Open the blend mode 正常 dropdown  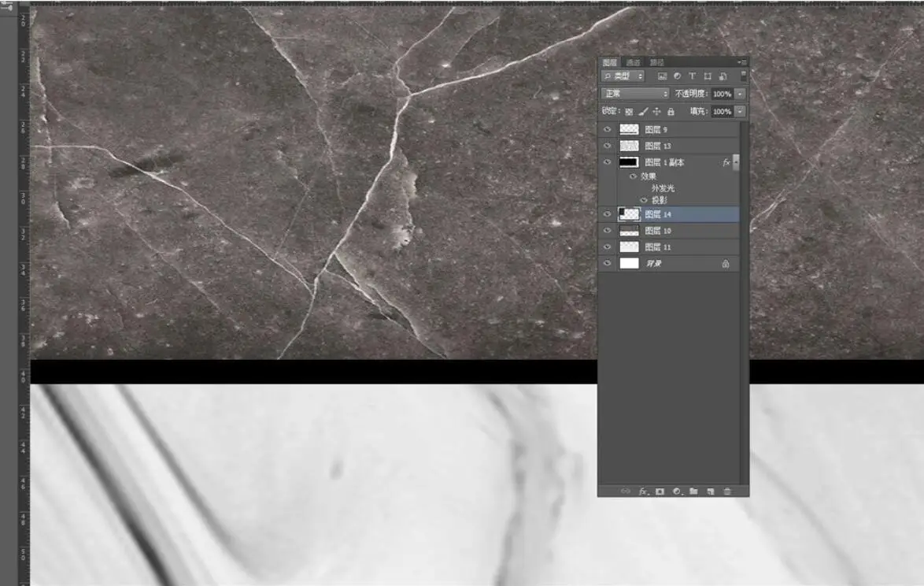pos(634,94)
